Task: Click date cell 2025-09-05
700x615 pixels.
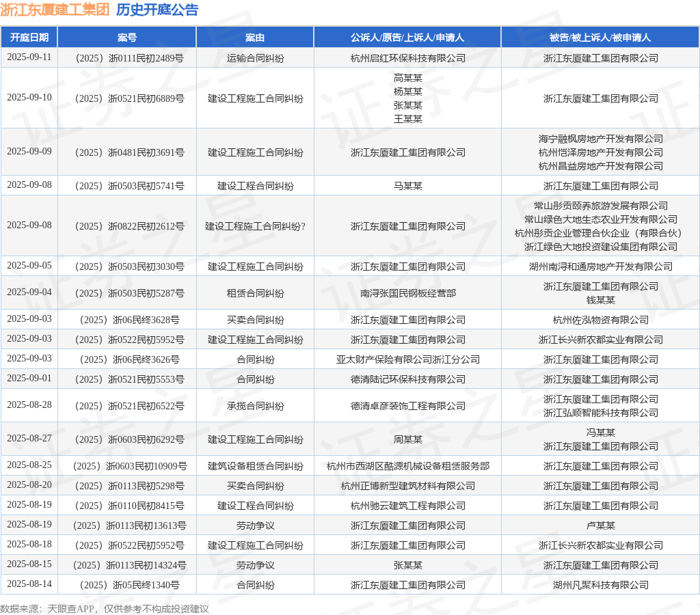Action: [29, 266]
